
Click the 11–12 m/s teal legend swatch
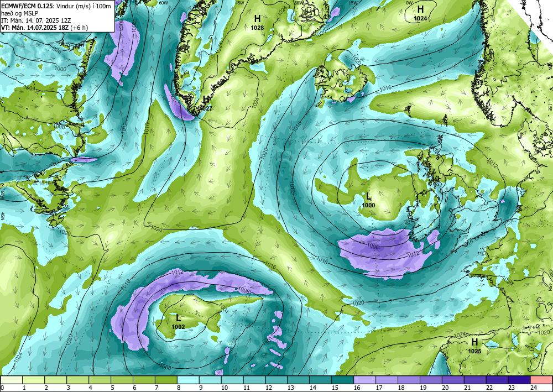point(254,380)
